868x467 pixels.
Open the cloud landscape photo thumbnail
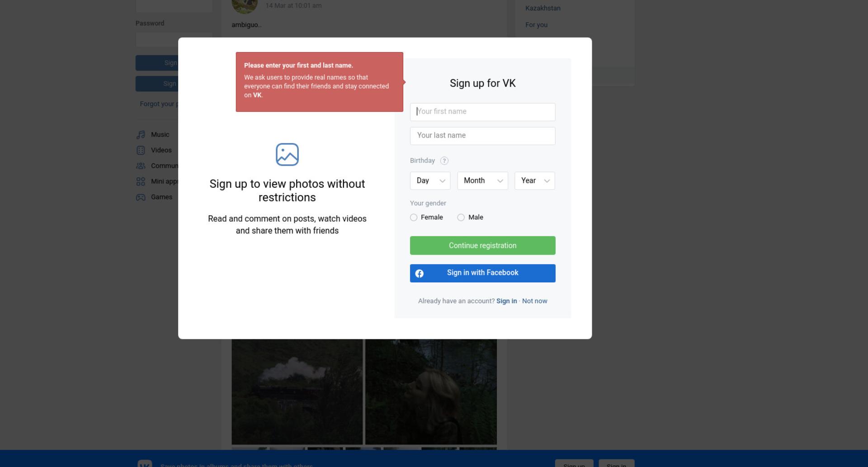click(297, 392)
